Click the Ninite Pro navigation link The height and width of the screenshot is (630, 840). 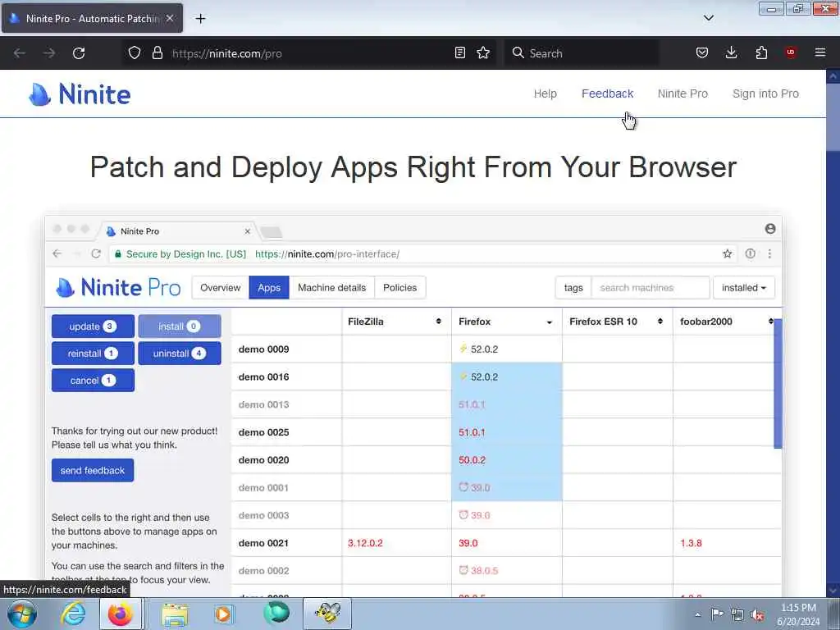click(x=682, y=94)
